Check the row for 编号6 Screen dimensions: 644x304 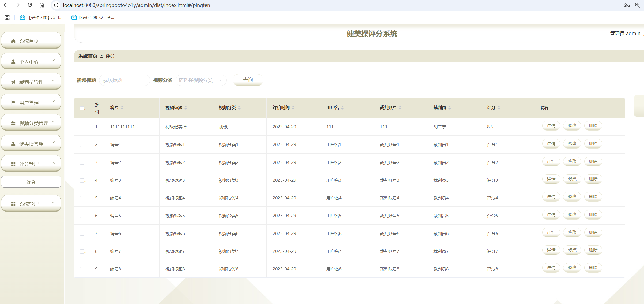point(82,233)
